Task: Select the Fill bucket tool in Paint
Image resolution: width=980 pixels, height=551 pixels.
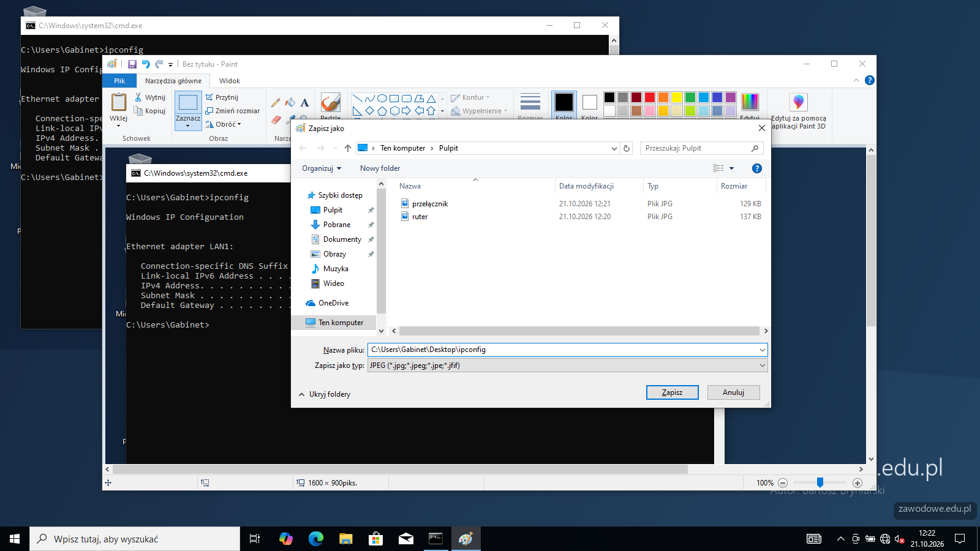Action: click(290, 102)
